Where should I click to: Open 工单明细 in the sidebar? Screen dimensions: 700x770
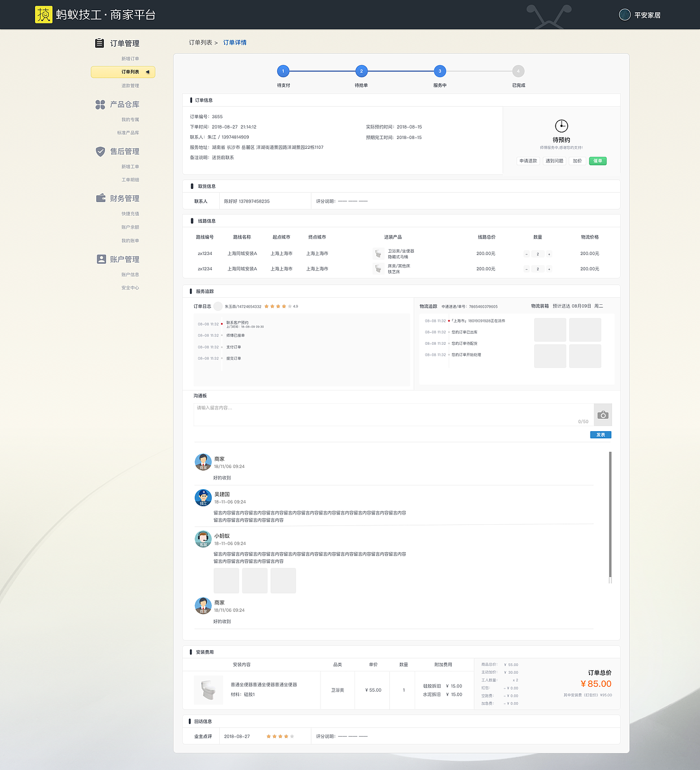pos(130,180)
